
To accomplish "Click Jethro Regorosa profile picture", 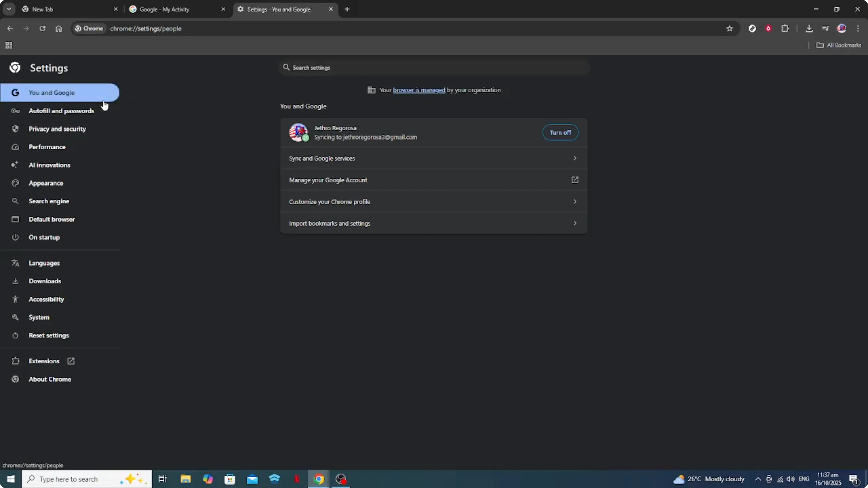I will pyautogui.click(x=299, y=132).
